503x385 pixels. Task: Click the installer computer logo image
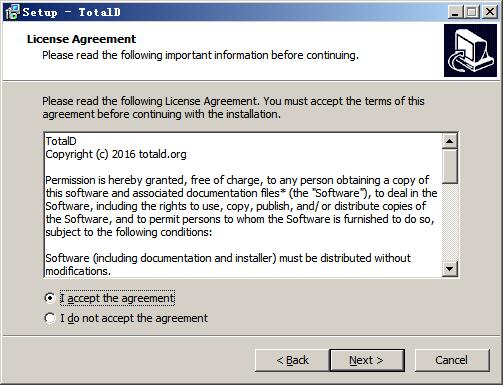tap(470, 50)
